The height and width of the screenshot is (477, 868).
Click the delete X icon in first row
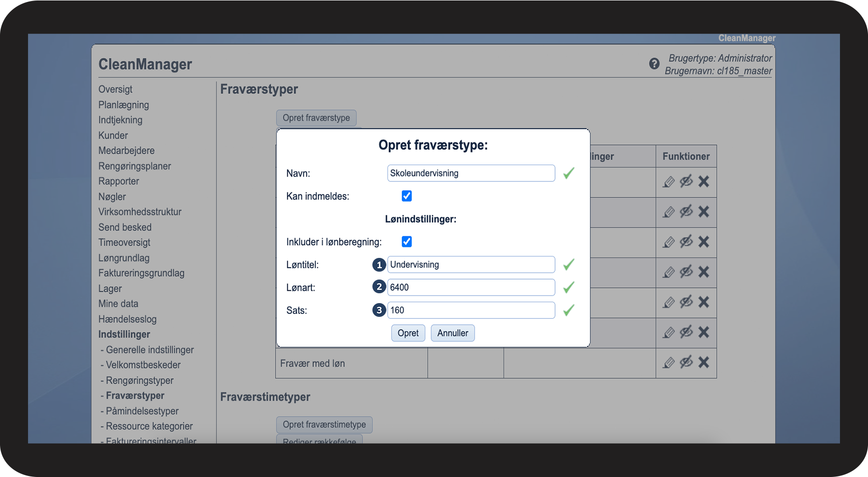pyautogui.click(x=703, y=182)
